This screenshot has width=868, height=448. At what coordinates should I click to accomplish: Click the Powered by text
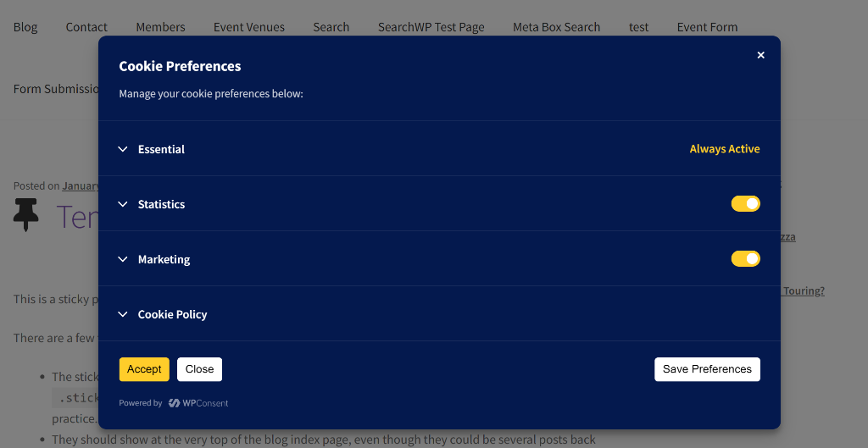click(141, 403)
